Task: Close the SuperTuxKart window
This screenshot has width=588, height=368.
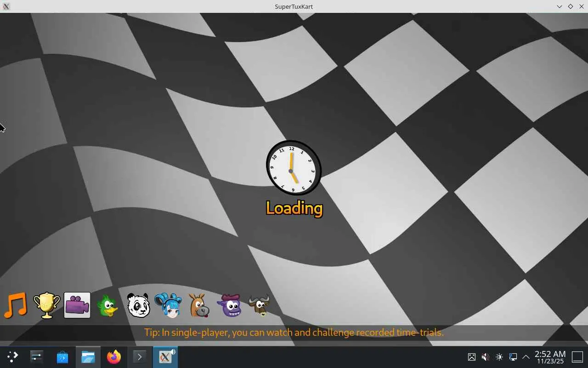Action: (x=582, y=6)
